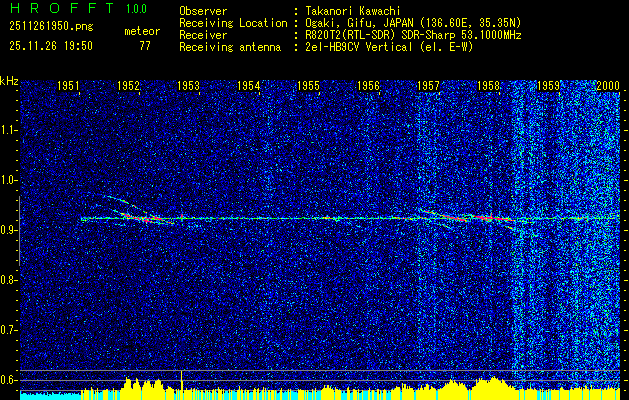629x400 pixels.
Task: Click the observer name Takanori Kawachi
Action: coord(353,11)
